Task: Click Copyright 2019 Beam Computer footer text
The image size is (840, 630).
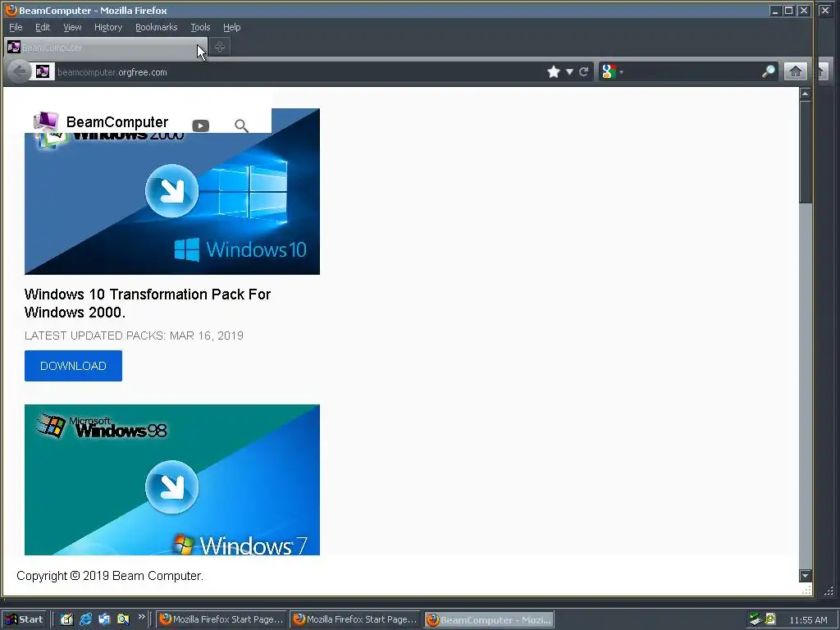Action: click(x=110, y=576)
